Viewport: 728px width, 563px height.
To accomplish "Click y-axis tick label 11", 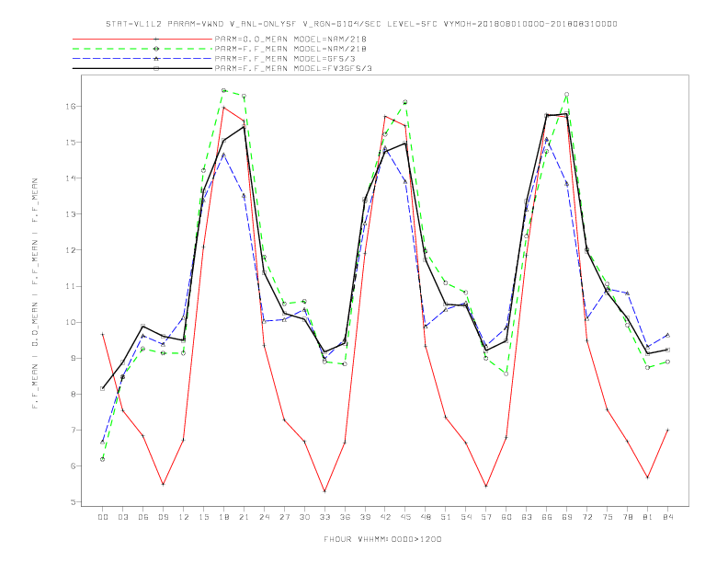I will point(70,286).
